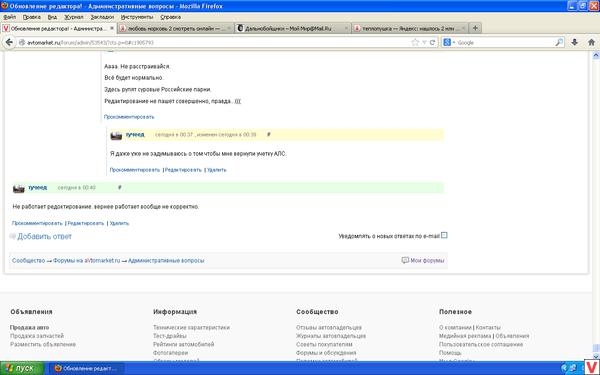Bookmark page using the star icon
The height and width of the screenshot is (375, 600).
pos(415,42)
